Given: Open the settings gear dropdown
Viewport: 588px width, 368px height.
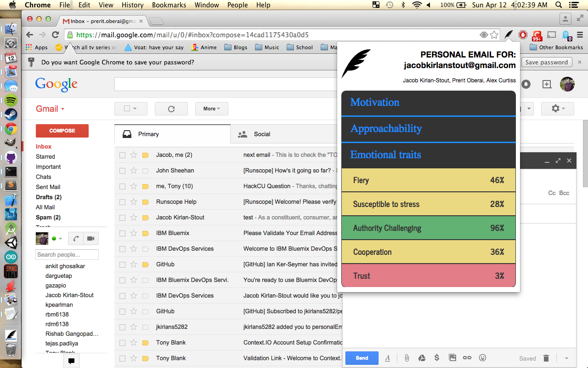Looking at the screenshot, I should click(x=558, y=109).
